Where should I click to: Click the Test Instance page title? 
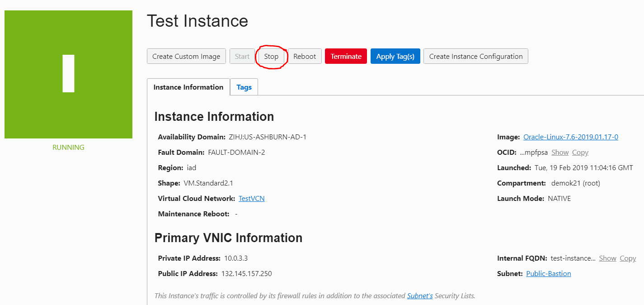point(197,21)
